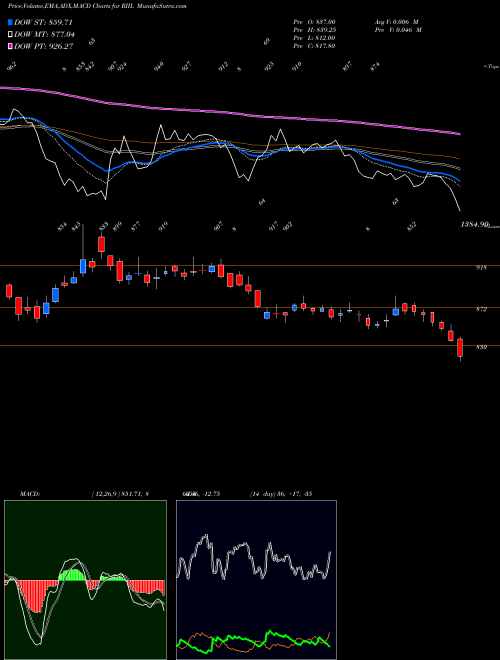
Task: Select the DOW MT 877.04 label
Action: [45, 35]
